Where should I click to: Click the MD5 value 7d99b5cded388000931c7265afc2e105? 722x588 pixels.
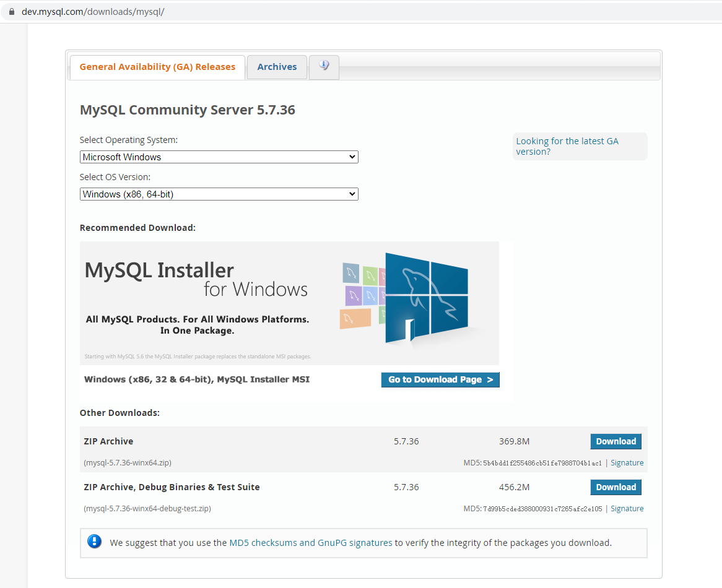pos(542,509)
